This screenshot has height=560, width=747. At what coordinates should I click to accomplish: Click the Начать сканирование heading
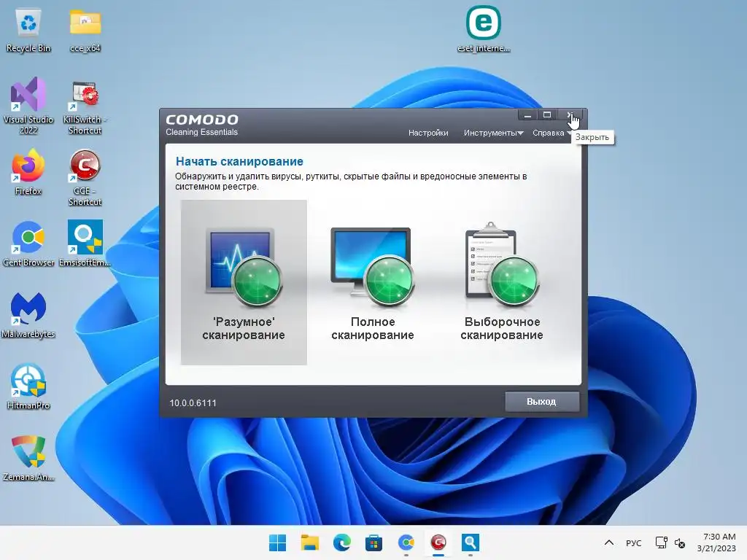click(x=239, y=161)
